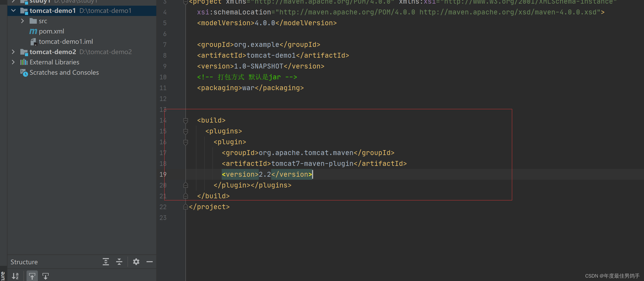Select the pom.xml Maven file

(51, 31)
